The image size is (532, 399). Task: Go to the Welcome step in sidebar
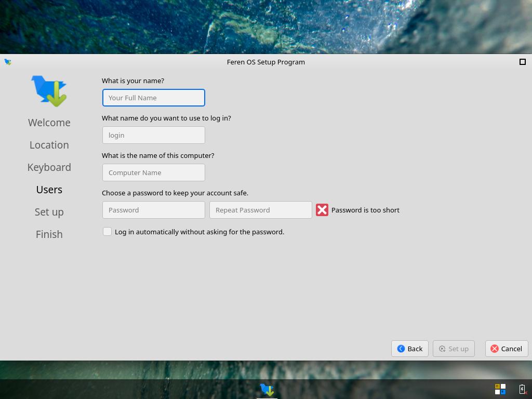tap(49, 123)
